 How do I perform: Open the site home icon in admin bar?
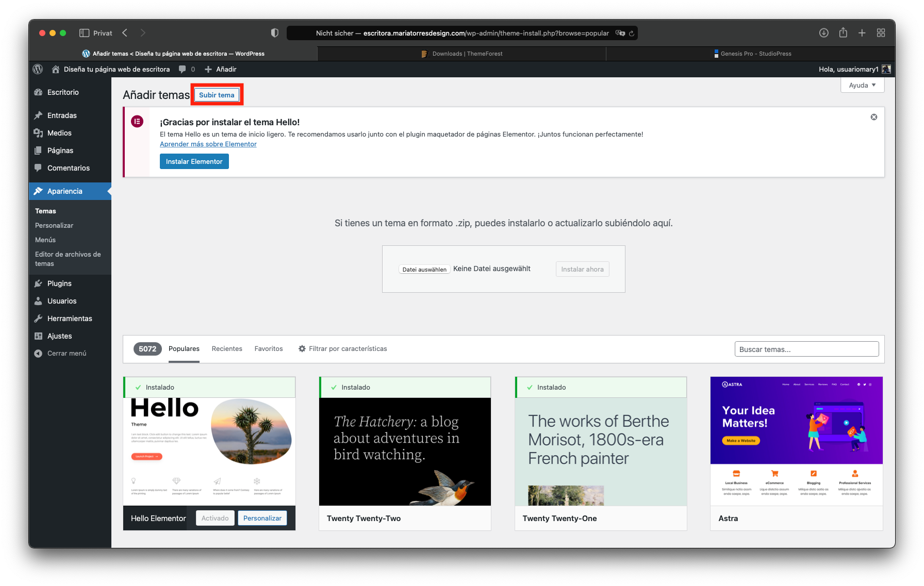(x=56, y=69)
